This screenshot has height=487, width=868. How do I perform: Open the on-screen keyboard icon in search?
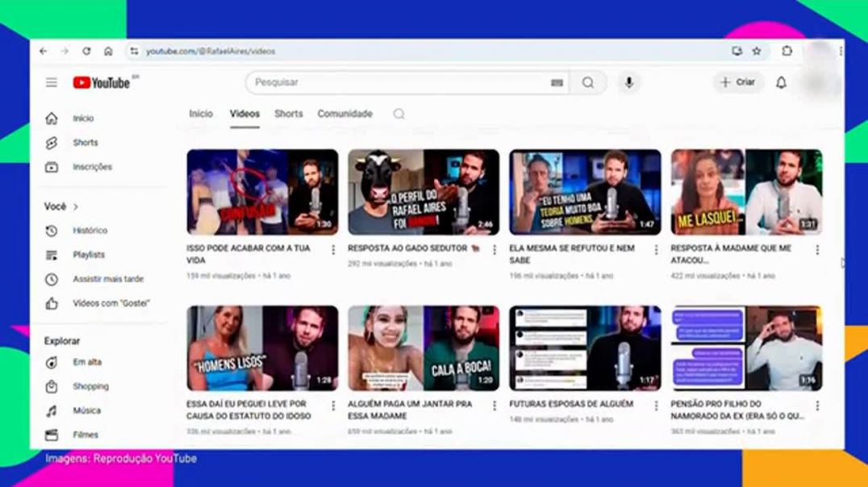[x=557, y=82]
